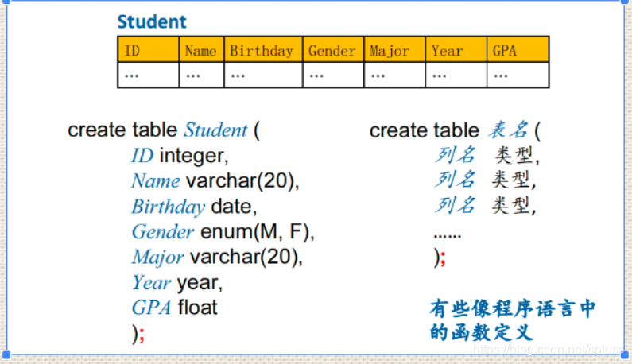Select the Name header cell in Student table
This screenshot has height=364, width=632.
(x=202, y=49)
